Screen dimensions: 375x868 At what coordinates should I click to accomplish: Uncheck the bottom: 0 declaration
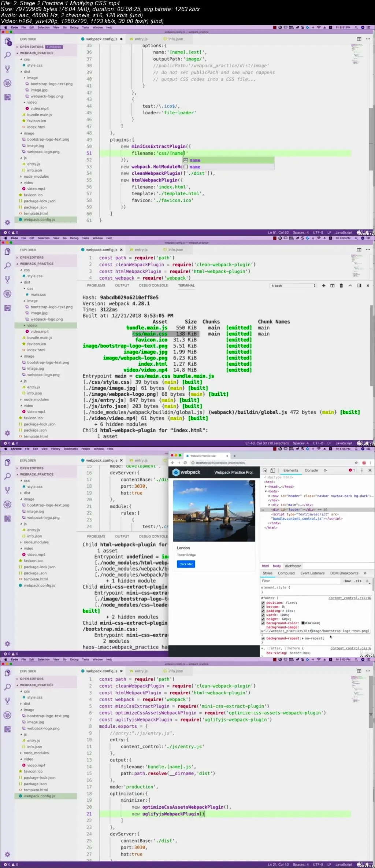click(263, 607)
